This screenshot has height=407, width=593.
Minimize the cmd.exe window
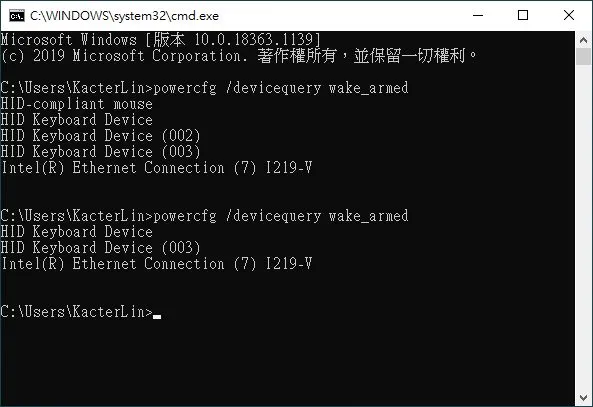pos(478,16)
